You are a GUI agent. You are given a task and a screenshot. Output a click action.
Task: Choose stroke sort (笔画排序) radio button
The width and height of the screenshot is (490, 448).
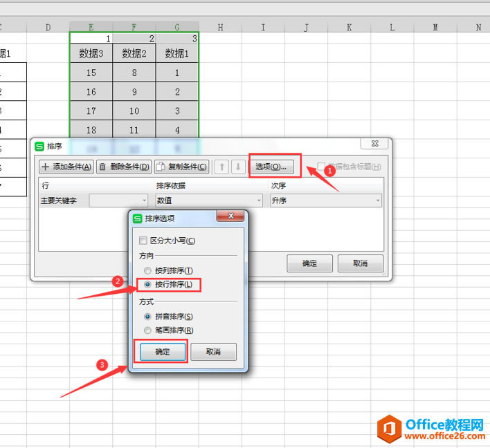pos(147,330)
